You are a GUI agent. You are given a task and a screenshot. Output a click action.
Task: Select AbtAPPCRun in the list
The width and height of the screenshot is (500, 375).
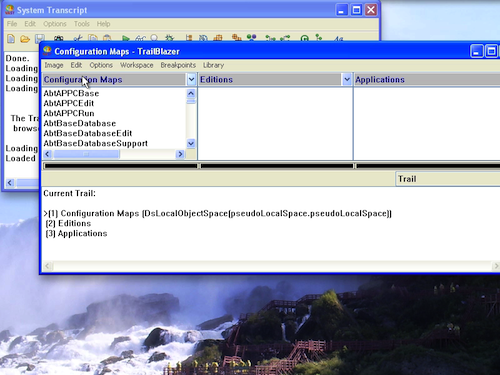69,113
